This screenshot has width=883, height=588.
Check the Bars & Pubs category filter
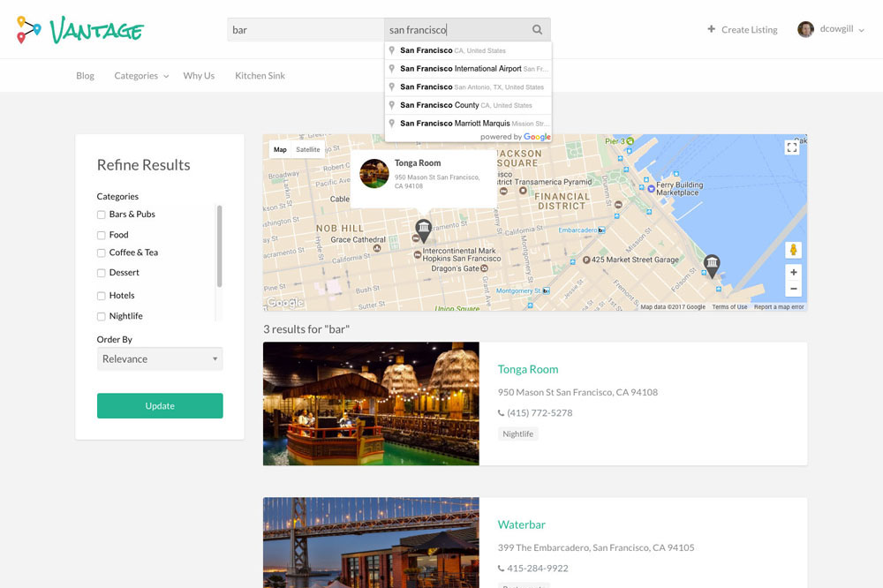[x=101, y=214]
